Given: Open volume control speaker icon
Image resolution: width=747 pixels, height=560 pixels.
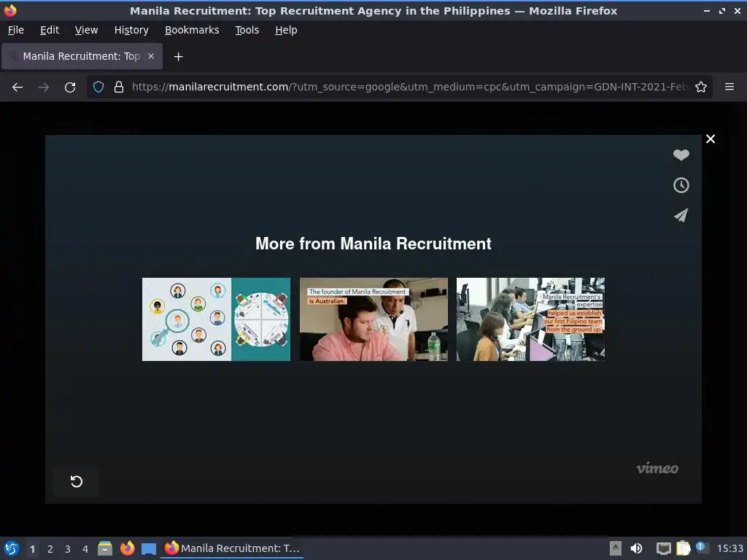Looking at the screenshot, I should [x=636, y=548].
